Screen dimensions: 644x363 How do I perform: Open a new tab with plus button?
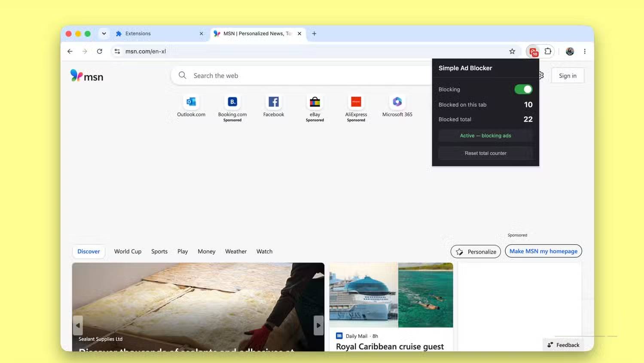click(x=314, y=34)
